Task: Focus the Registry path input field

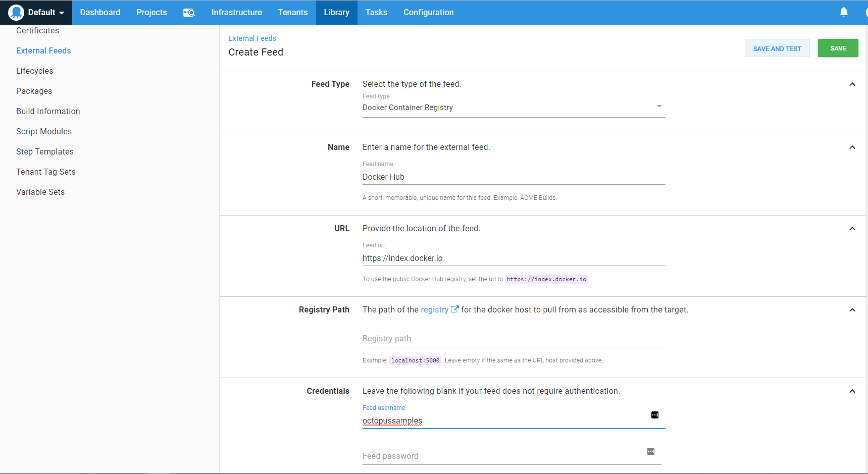Action: 514,339
